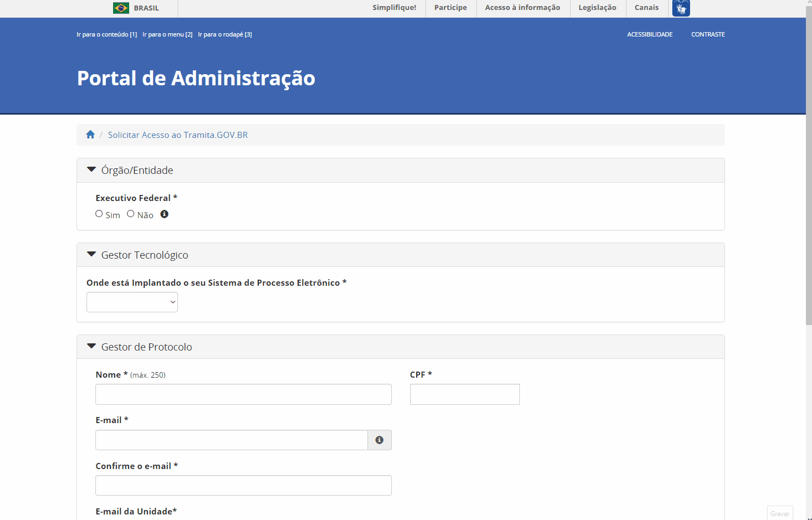Click the Gravar button
The height and width of the screenshot is (520, 812).
pyautogui.click(x=780, y=513)
